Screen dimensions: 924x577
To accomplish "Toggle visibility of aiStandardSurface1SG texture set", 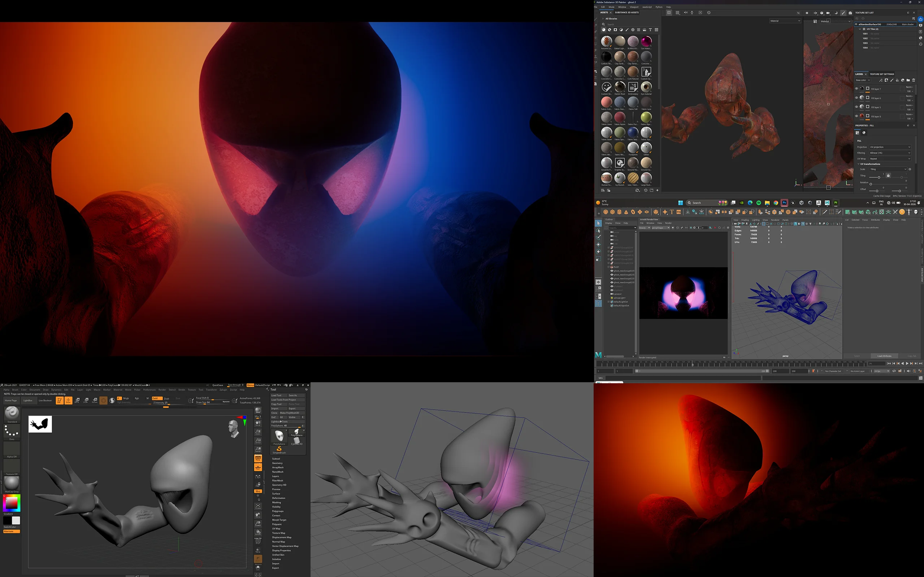I will [856, 25].
